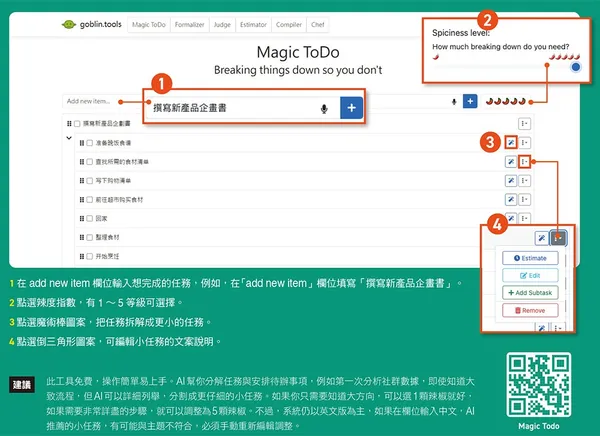The image size is (600, 436).
Task: Open the options dropdown for 写下购物清单
Action: (524, 180)
